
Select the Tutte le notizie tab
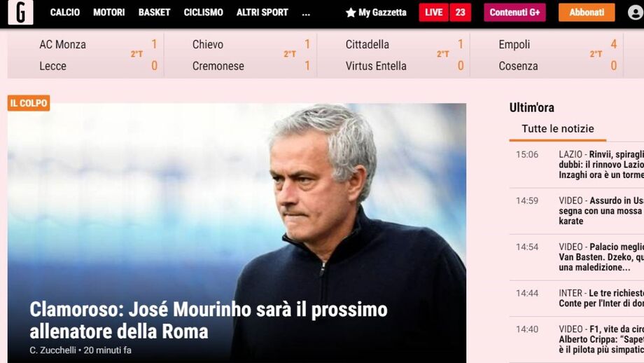click(x=558, y=129)
